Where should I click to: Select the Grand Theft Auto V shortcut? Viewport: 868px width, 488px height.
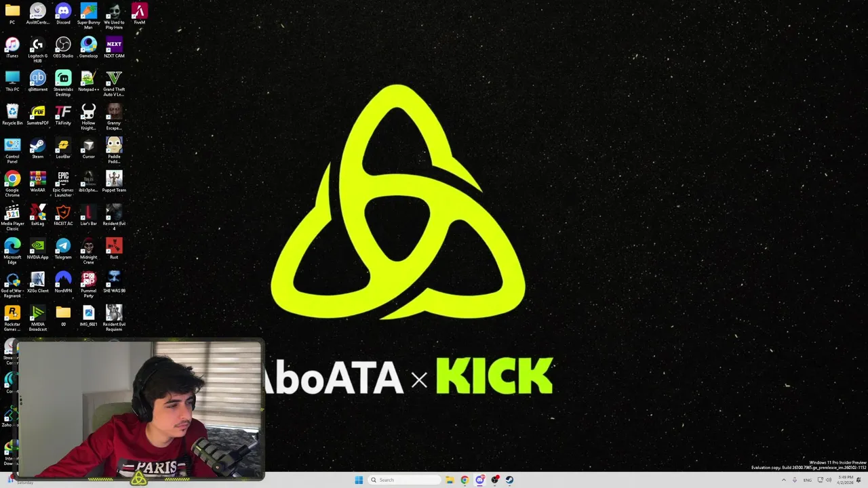pos(114,83)
